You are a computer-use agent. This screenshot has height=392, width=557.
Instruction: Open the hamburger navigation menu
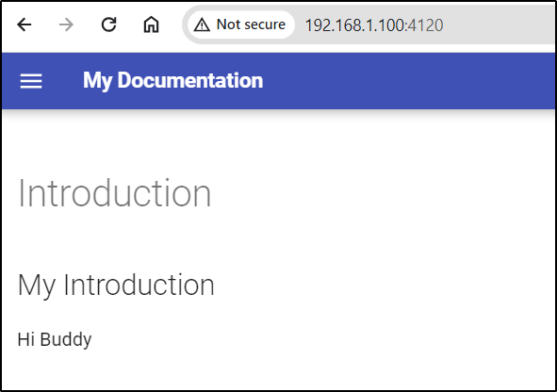(31, 81)
